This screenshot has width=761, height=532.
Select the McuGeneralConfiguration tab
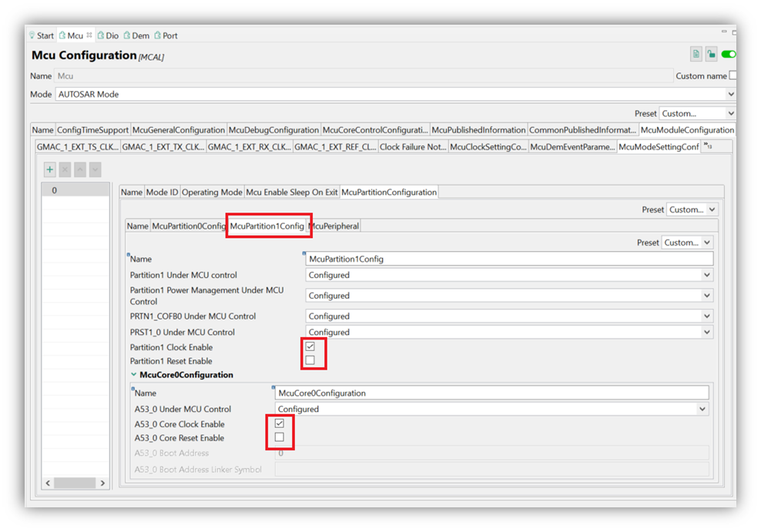[179, 130]
